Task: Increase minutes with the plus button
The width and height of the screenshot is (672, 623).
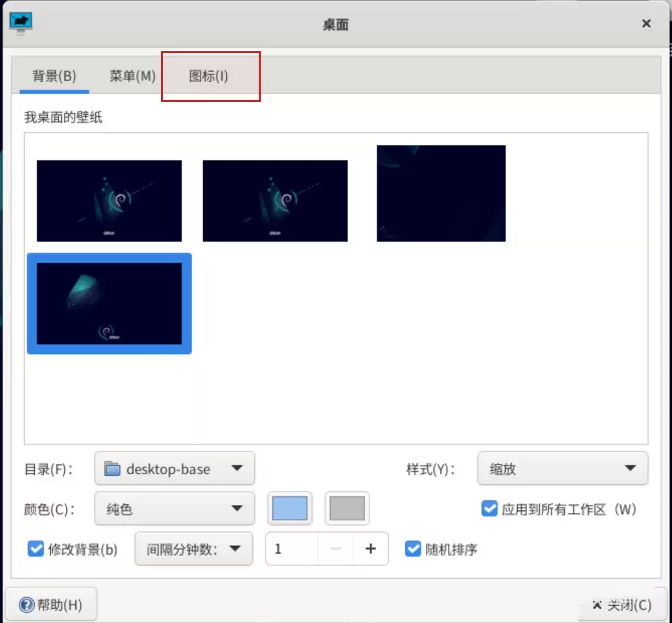Action: pos(371,549)
